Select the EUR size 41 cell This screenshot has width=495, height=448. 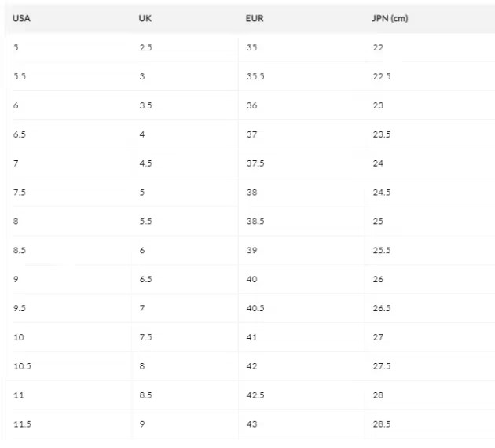coord(251,337)
